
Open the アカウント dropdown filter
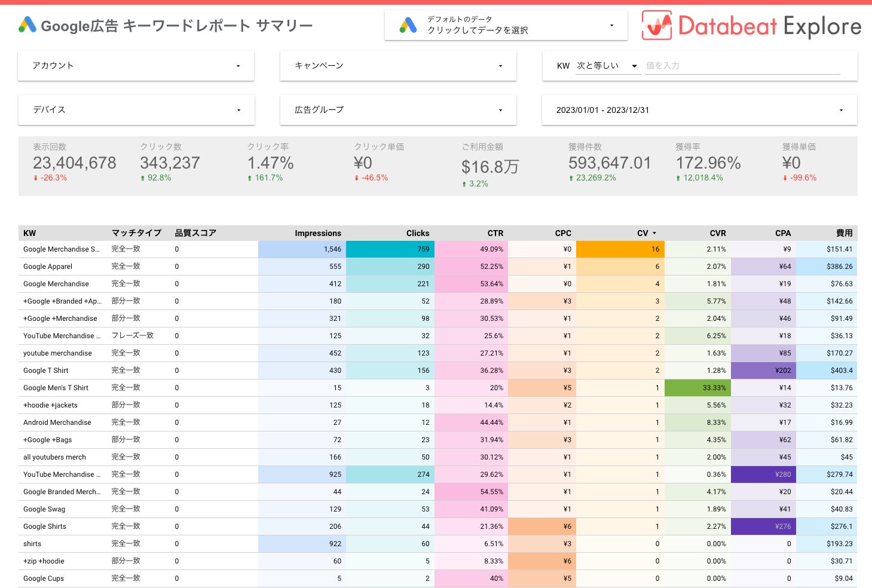click(136, 66)
